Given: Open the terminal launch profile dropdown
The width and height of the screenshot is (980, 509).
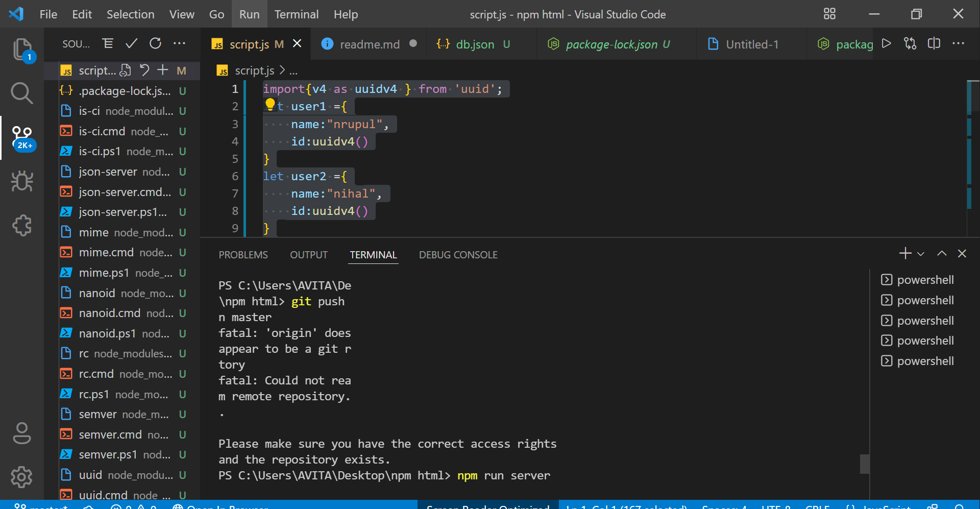Looking at the screenshot, I should (x=921, y=254).
